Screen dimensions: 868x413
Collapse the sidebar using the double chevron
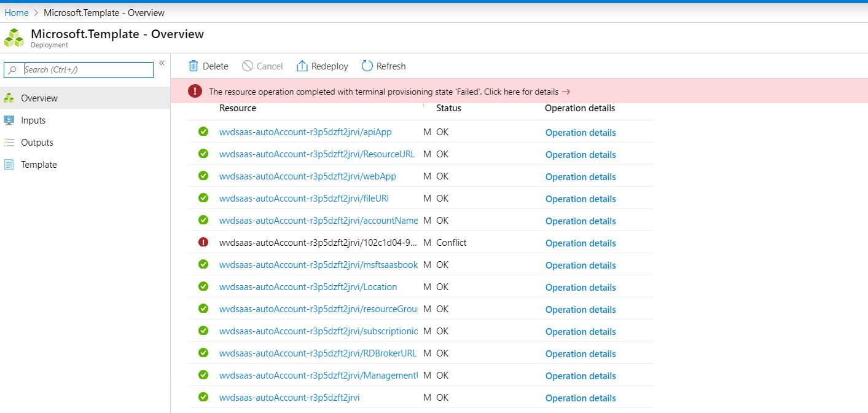162,62
